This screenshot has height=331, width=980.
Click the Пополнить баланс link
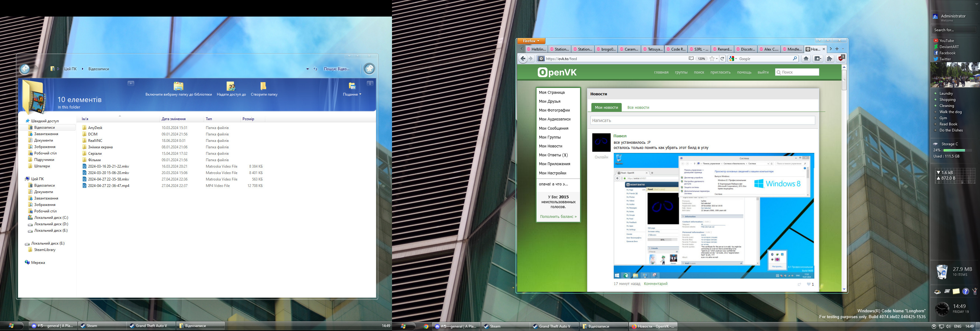558,217
